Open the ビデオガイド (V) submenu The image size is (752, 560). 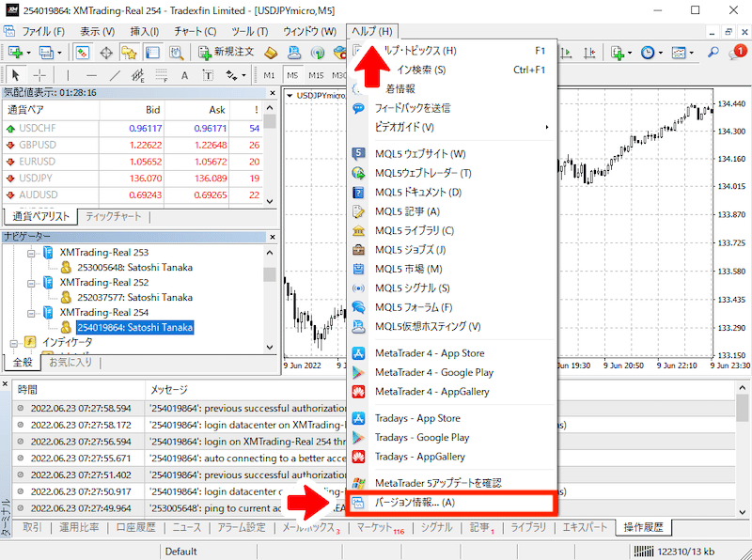pos(451,127)
